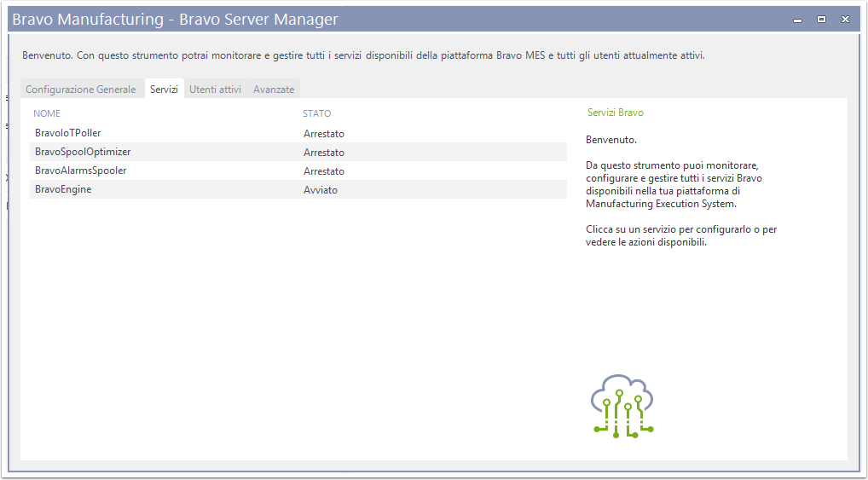
Task: Open the Avanzate tab
Action: coord(274,90)
